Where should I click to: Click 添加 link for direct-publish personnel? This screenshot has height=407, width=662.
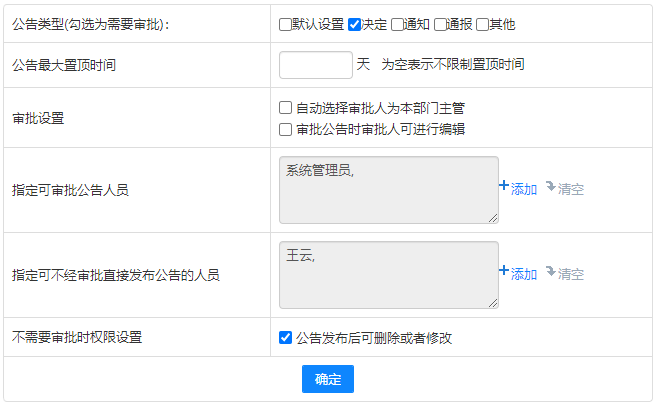click(x=524, y=274)
